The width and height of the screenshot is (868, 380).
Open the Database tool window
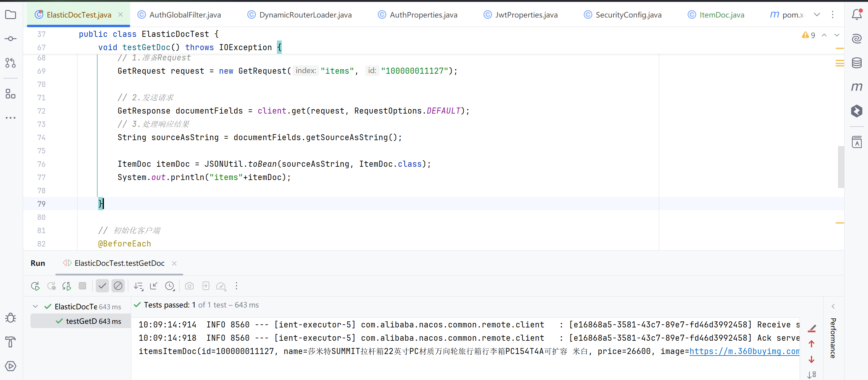pyautogui.click(x=857, y=63)
